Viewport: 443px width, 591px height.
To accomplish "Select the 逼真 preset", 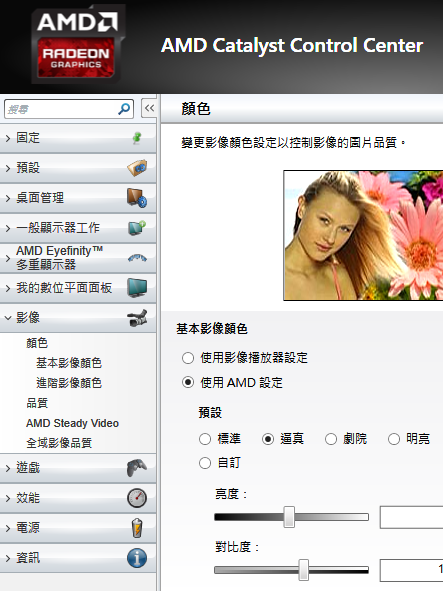I will [x=268, y=439].
